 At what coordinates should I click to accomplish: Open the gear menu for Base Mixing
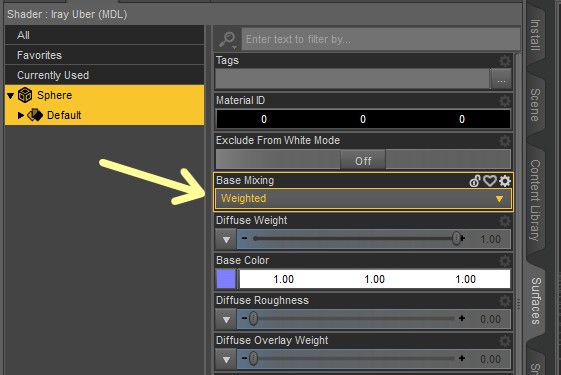pyautogui.click(x=505, y=181)
